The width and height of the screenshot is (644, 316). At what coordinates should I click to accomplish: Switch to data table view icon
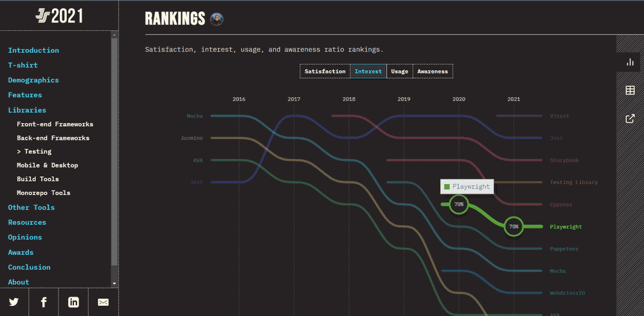630,90
